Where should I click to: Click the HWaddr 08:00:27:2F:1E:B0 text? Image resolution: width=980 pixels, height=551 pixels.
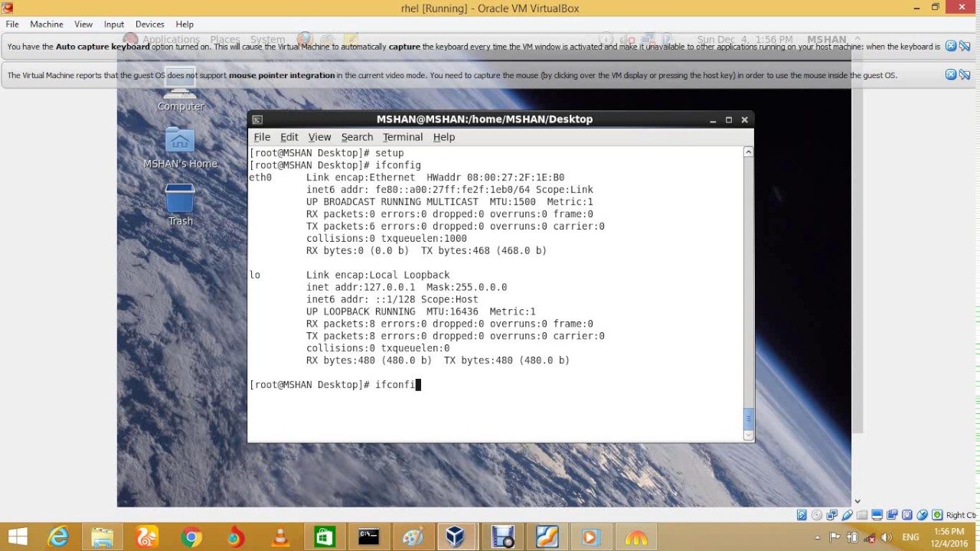(x=495, y=178)
